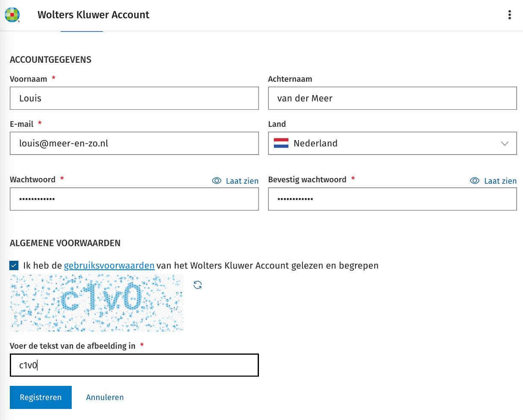
Task: Focus the Wachtwoord password field
Action: click(134, 199)
